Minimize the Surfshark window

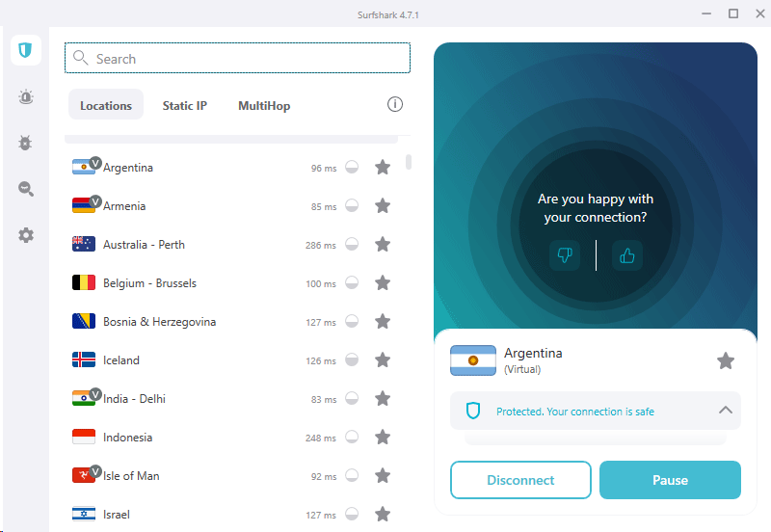pyautogui.click(x=706, y=13)
